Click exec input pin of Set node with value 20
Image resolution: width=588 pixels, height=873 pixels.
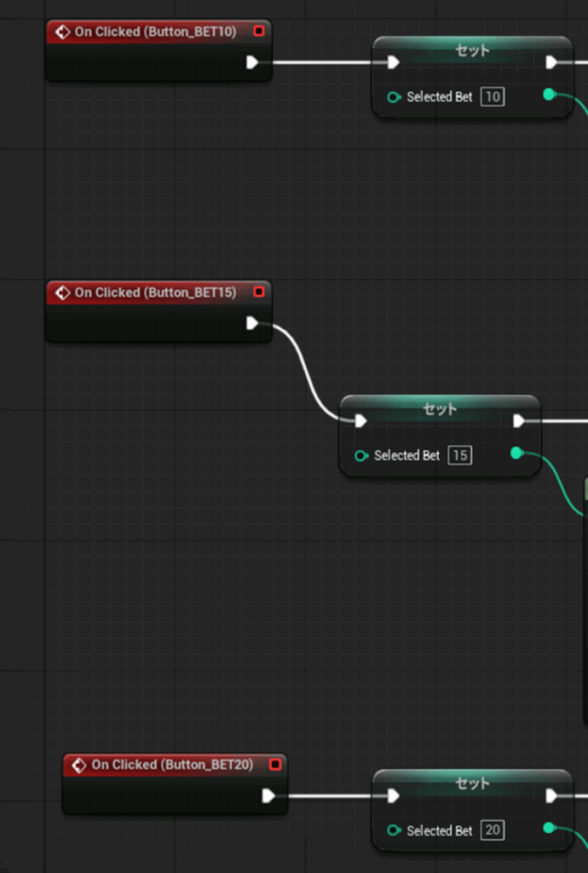click(x=393, y=796)
